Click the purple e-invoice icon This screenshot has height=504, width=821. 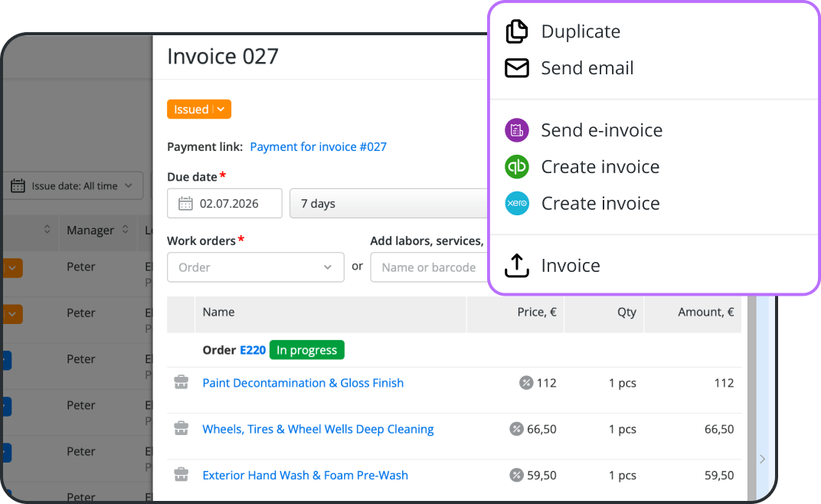click(517, 130)
